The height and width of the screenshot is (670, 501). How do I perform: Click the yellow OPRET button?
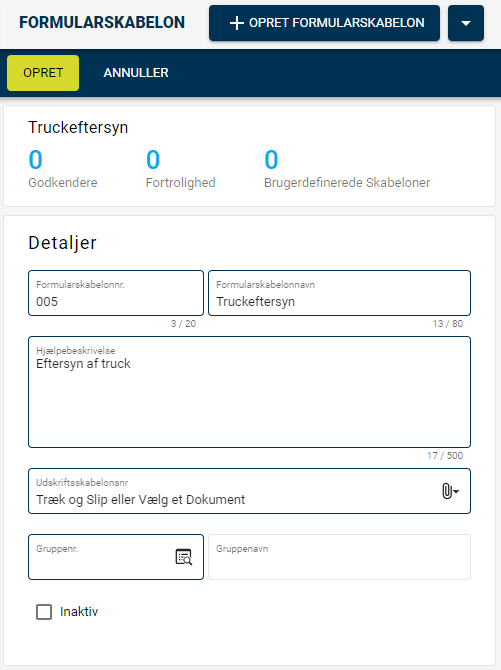[x=43, y=73]
